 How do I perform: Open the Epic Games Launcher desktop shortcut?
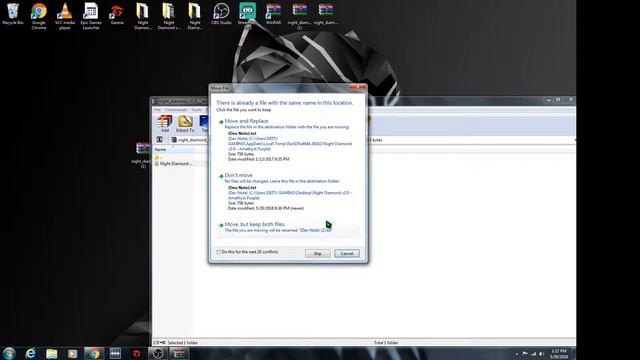click(x=91, y=16)
